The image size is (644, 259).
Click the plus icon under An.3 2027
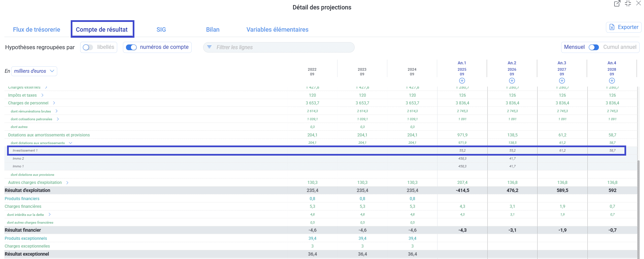click(562, 81)
